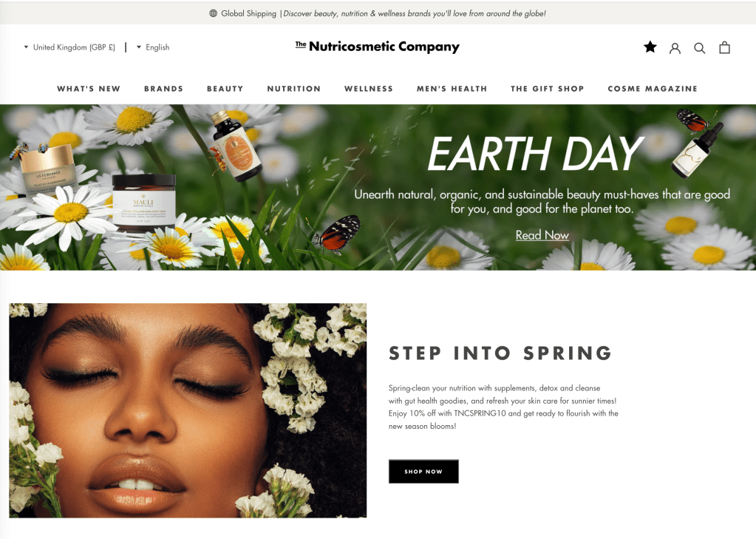Open the Beauty menu

pos(225,89)
